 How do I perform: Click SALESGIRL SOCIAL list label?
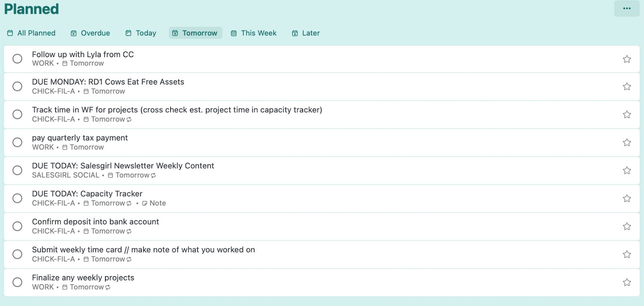(66, 175)
